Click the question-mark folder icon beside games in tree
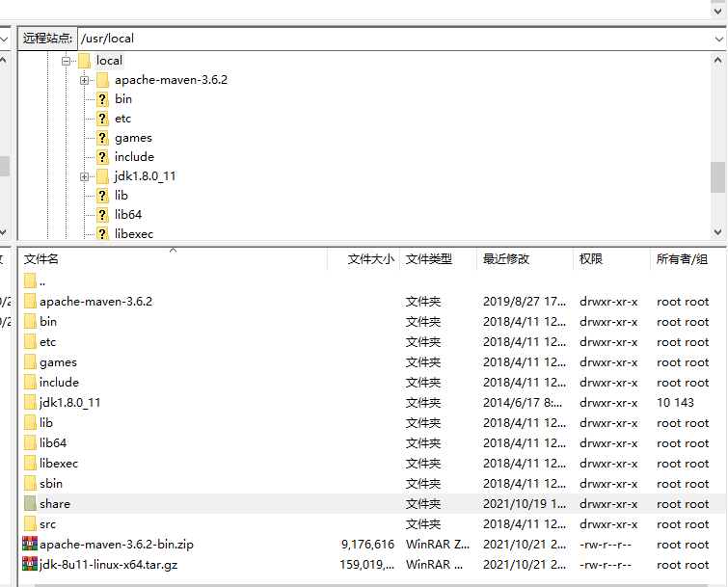The image size is (728, 587). [x=102, y=138]
